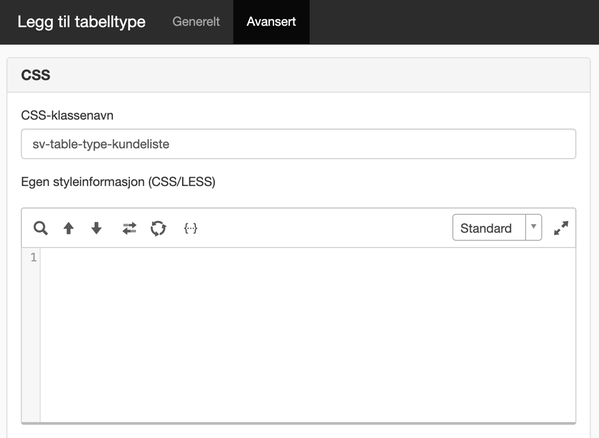
Task: Switch to the Generelt tab
Action: coord(196,22)
